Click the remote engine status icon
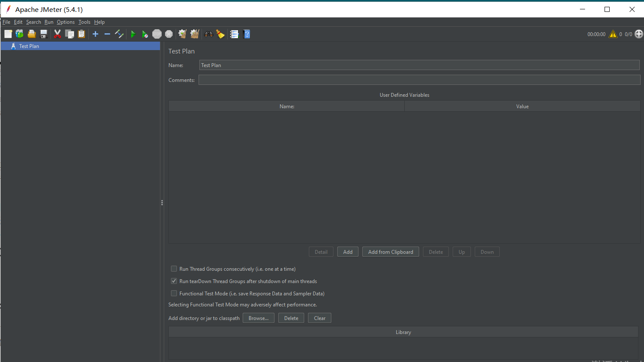644x362 pixels. pyautogui.click(x=639, y=34)
